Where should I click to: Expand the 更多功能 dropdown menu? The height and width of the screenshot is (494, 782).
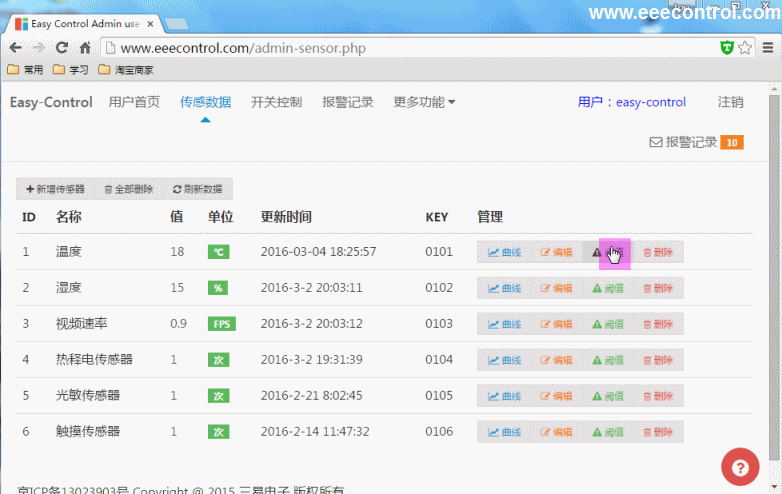click(424, 102)
